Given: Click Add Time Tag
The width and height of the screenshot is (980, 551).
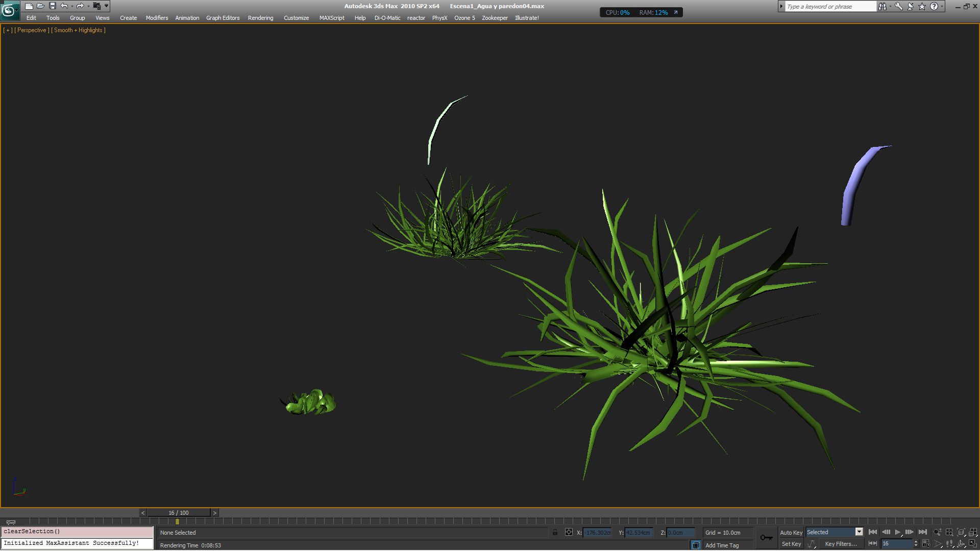Looking at the screenshot, I should pos(722,545).
